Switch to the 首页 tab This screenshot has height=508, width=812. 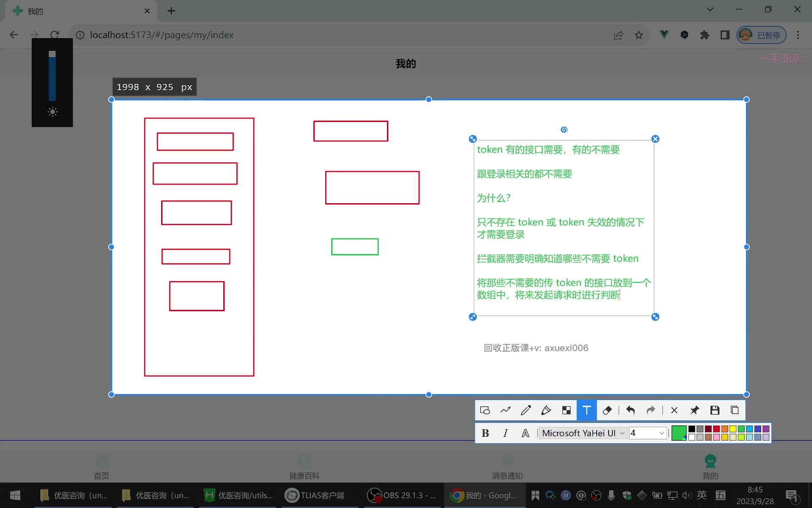101,467
